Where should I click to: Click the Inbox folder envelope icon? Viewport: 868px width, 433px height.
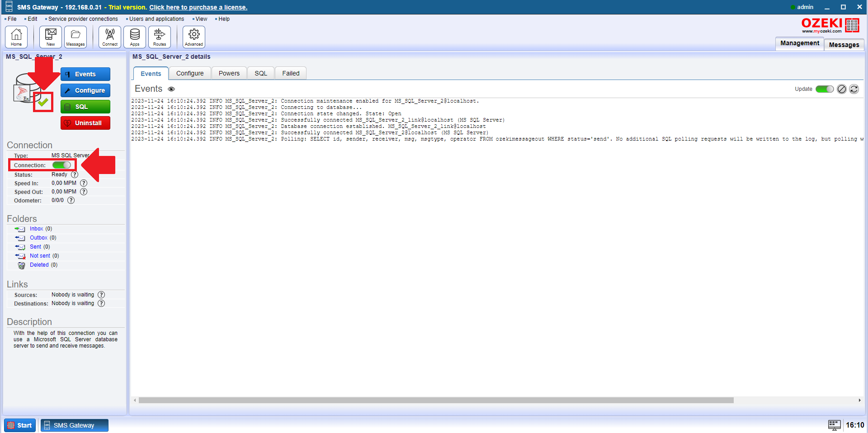pyautogui.click(x=20, y=229)
